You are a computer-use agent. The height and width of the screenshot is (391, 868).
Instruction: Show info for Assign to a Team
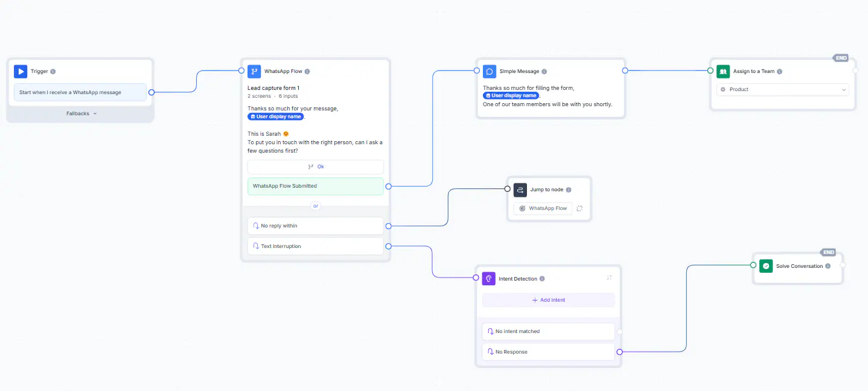(x=780, y=71)
